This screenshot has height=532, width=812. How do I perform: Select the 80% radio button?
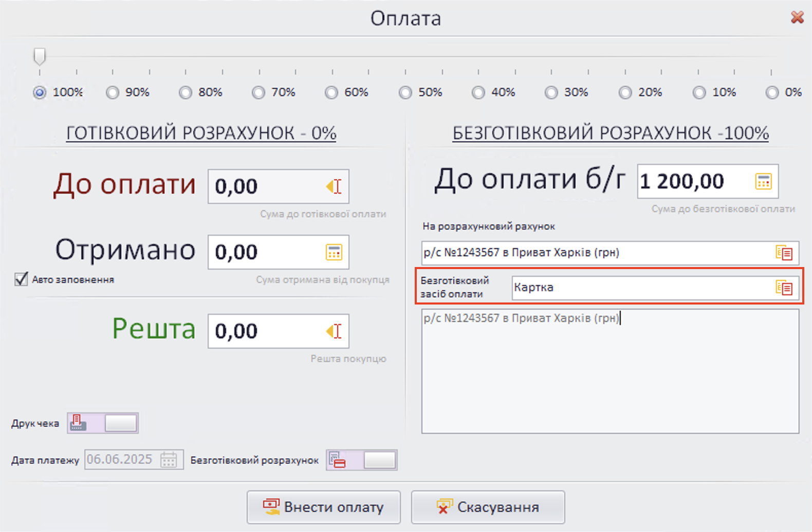click(x=186, y=92)
